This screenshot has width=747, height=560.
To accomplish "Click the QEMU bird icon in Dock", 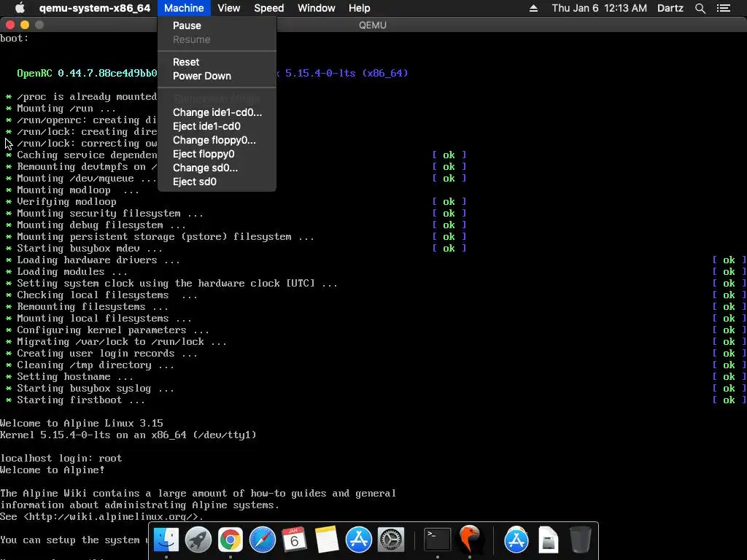I will click(470, 540).
